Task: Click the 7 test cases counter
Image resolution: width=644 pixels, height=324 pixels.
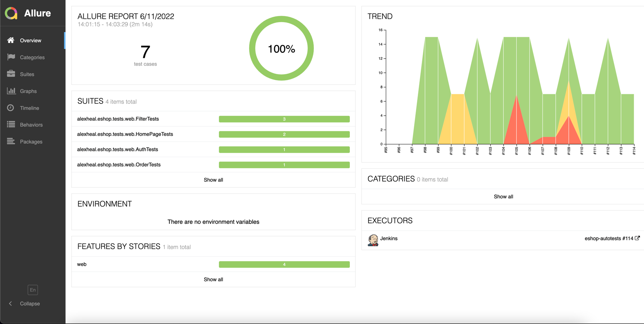Action: click(x=145, y=55)
